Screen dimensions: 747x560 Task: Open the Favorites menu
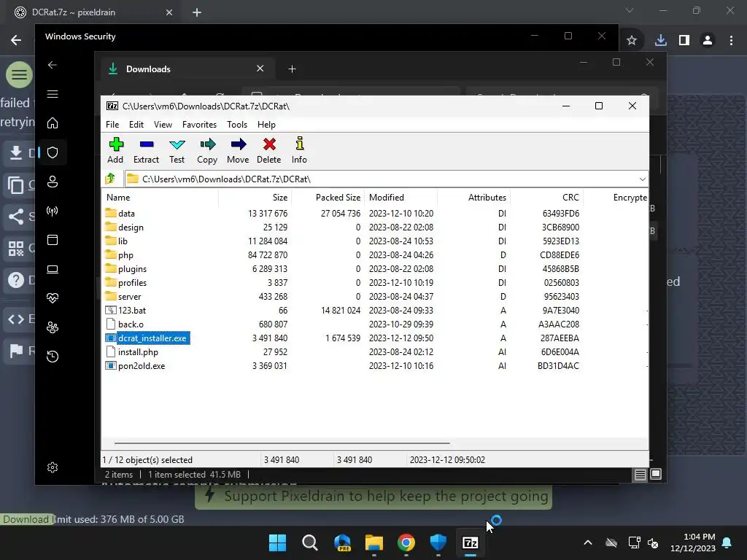[x=199, y=124]
